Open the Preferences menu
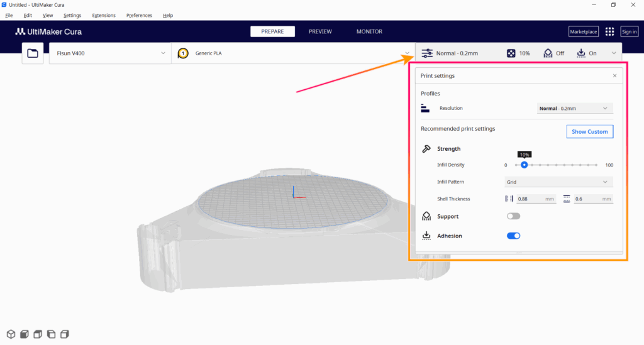 coord(139,15)
